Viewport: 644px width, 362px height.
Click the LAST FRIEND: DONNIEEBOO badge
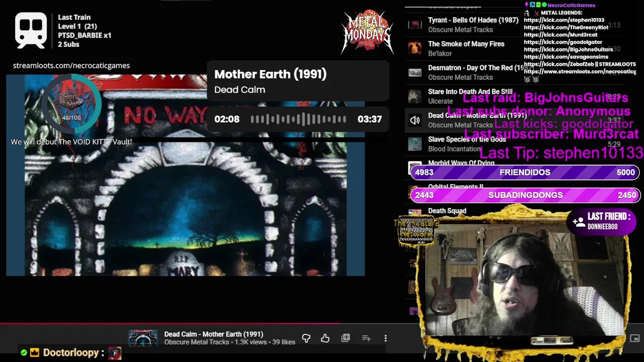[602, 221]
